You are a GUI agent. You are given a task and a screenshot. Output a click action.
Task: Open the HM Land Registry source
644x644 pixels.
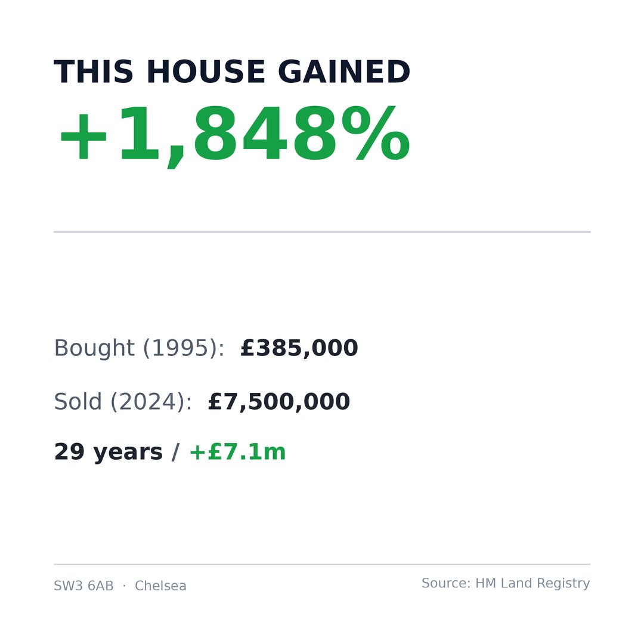[532, 584]
